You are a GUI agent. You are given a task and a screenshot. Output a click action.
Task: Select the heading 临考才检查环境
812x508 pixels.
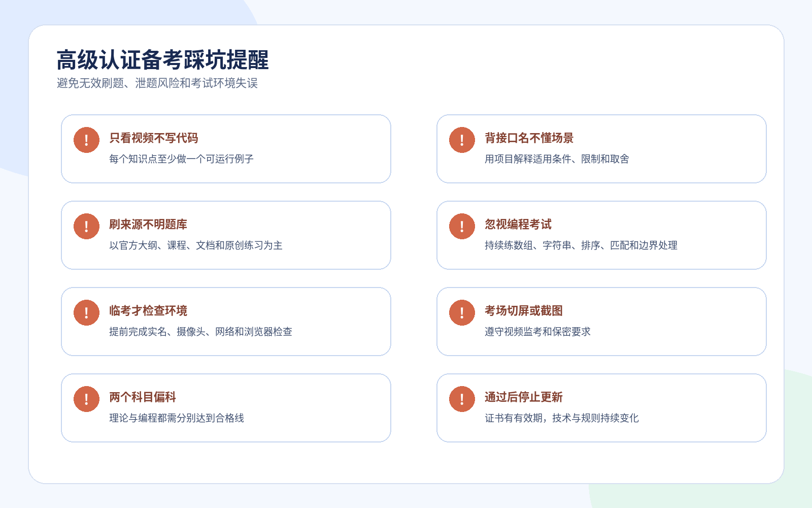tap(148, 311)
